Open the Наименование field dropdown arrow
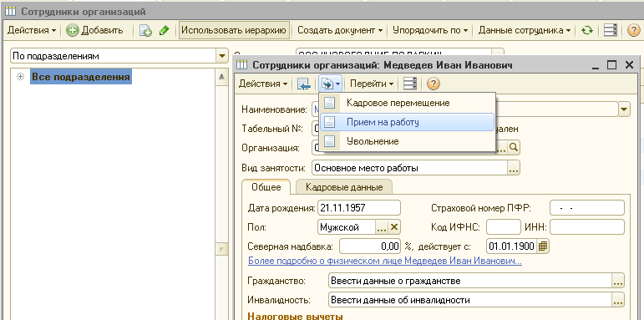The height and width of the screenshot is (320, 644). [x=624, y=109]
